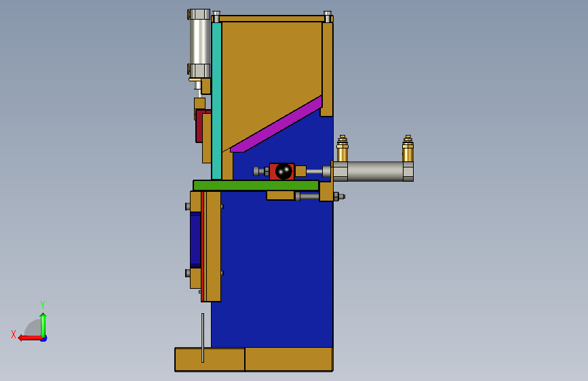Select the thin gray vertical rod near base
The height and width of the screenshot is (381, 588).
(203, 338)
